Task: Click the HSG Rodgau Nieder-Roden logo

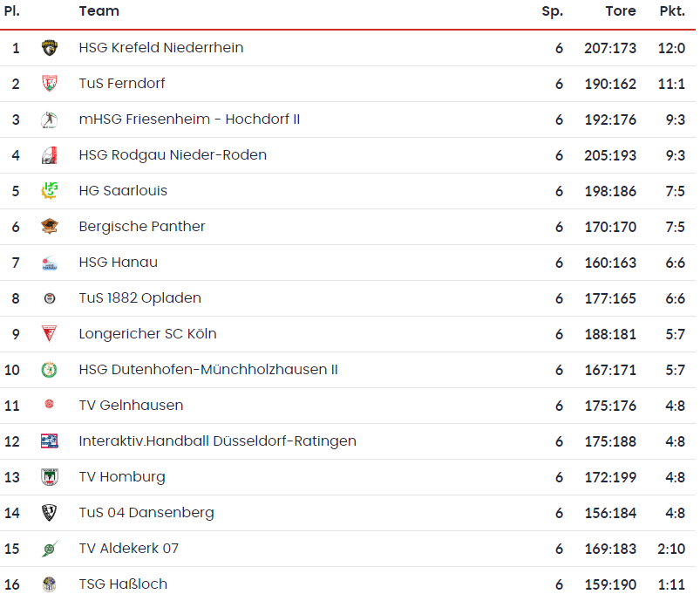Action: tap(50, 155)
